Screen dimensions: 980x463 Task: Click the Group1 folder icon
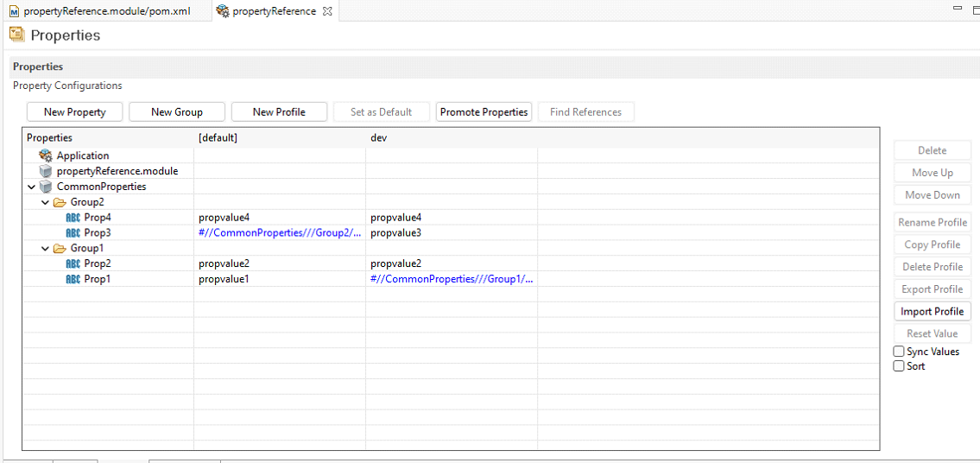click(x=60, y=249)
